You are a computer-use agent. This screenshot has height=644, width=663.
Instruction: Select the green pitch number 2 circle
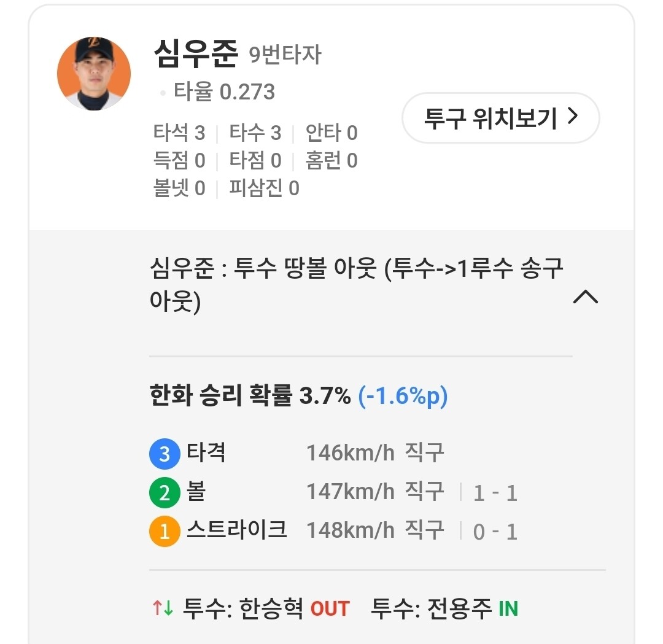pos(164,493)
